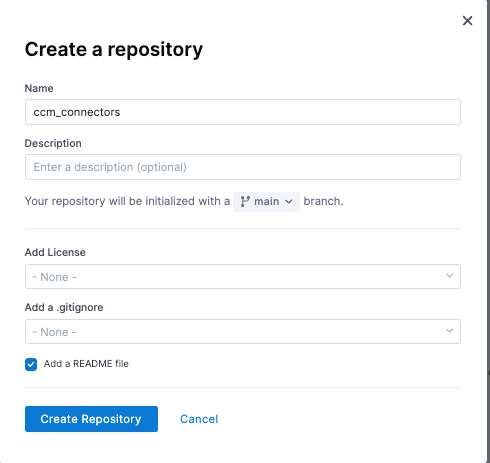490x463 pixels.
Task: Click the Add a README file label
Action: point(86,364)
